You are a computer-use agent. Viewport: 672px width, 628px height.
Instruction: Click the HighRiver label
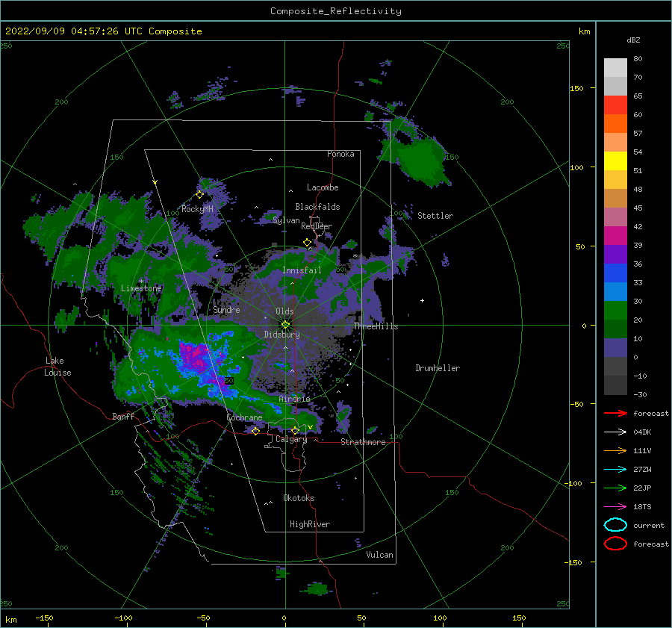tap(309, 524)
